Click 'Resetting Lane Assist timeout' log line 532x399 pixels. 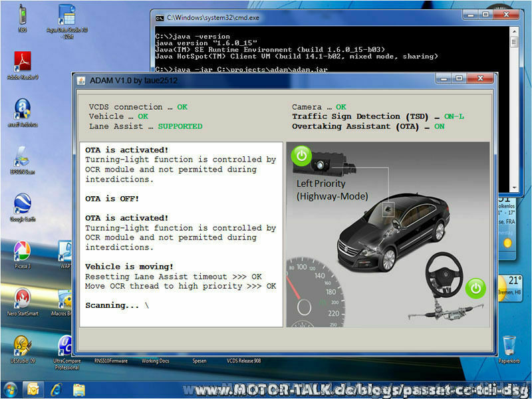pyautogui.click(x=174, y=277)
